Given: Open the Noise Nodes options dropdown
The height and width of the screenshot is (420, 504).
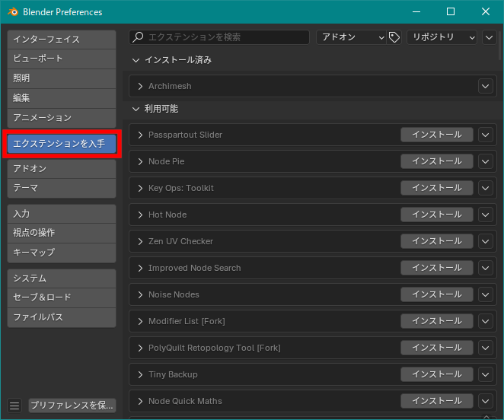Looking at the screenshot, I should (486, 295).
